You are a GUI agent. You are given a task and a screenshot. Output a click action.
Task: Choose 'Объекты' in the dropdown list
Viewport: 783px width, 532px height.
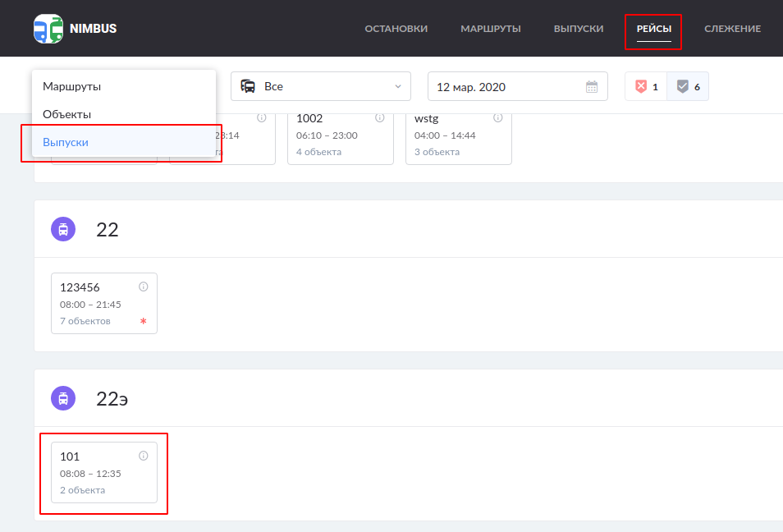coord(66,114)
